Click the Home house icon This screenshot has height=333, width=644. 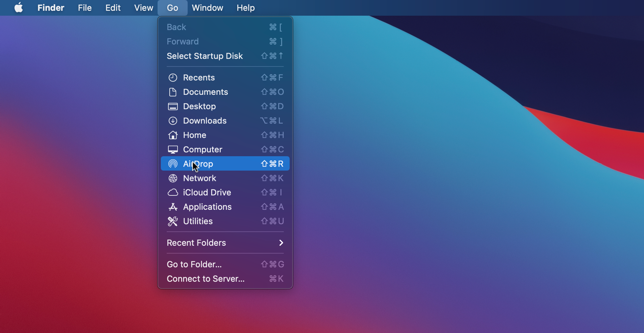pyautogui.click(x=173, y=135)
